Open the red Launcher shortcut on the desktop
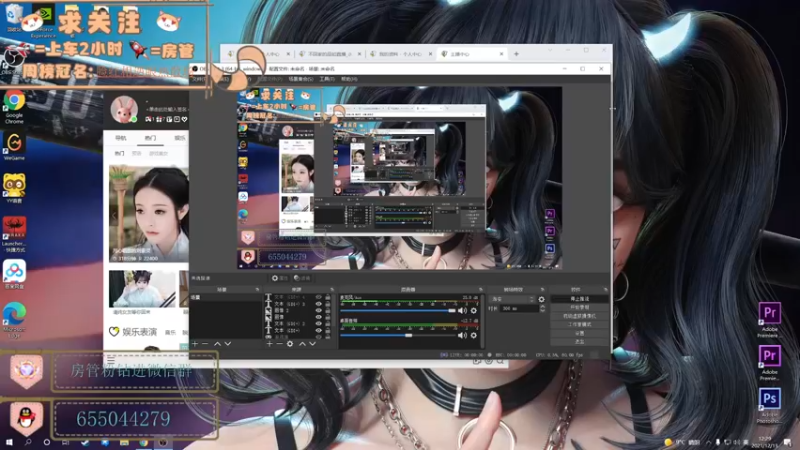 [x=14, y=234]
